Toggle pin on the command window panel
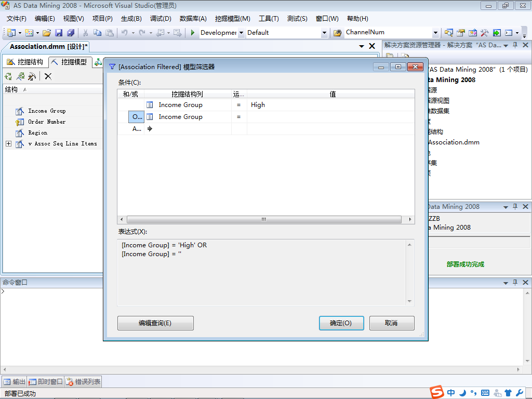The width and height of the screenshot is (532, 399). pyautogui.click(x=515, y=282)
